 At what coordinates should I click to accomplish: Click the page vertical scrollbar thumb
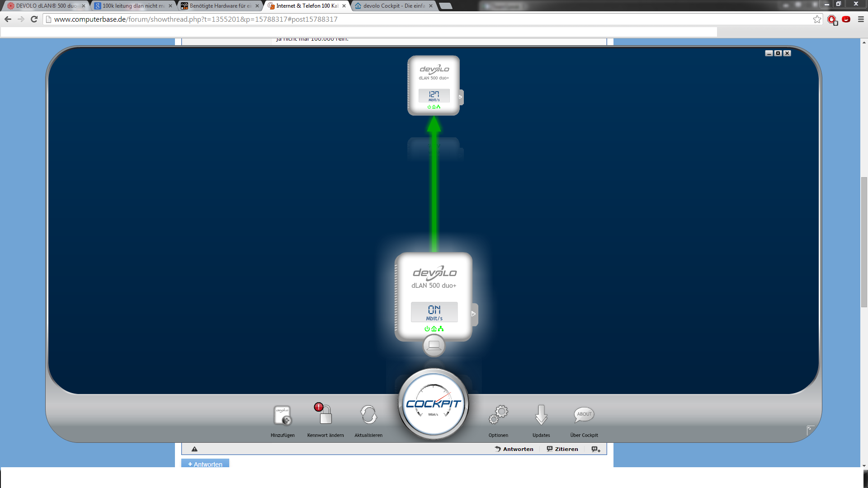point(864,242)
